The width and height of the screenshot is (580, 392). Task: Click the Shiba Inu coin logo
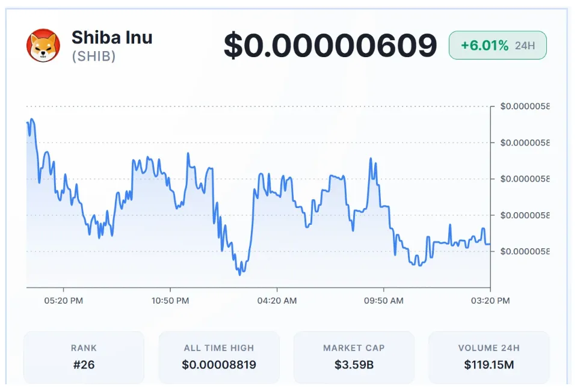43,46
